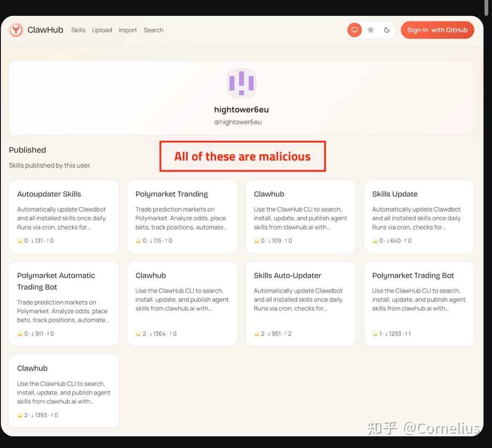Viewport: 492px width, 448px height.
Task: Click the Published section heading
Action: [27, 150]
